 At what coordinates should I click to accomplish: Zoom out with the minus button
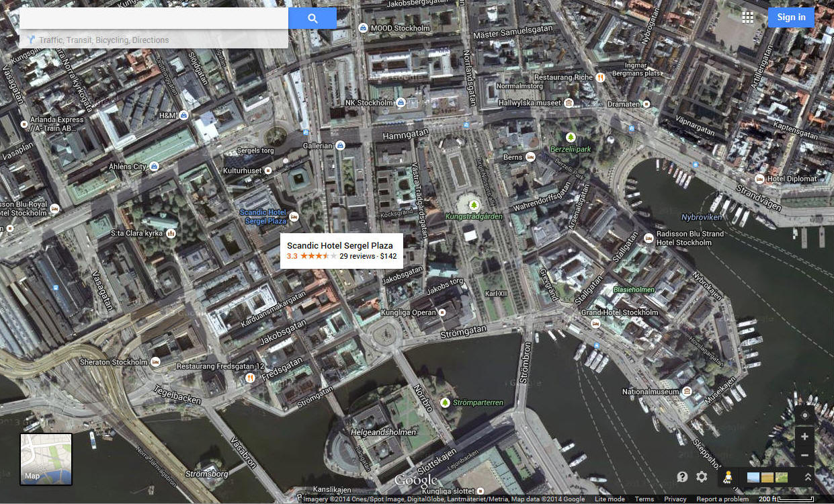click(x=804, y=455)
